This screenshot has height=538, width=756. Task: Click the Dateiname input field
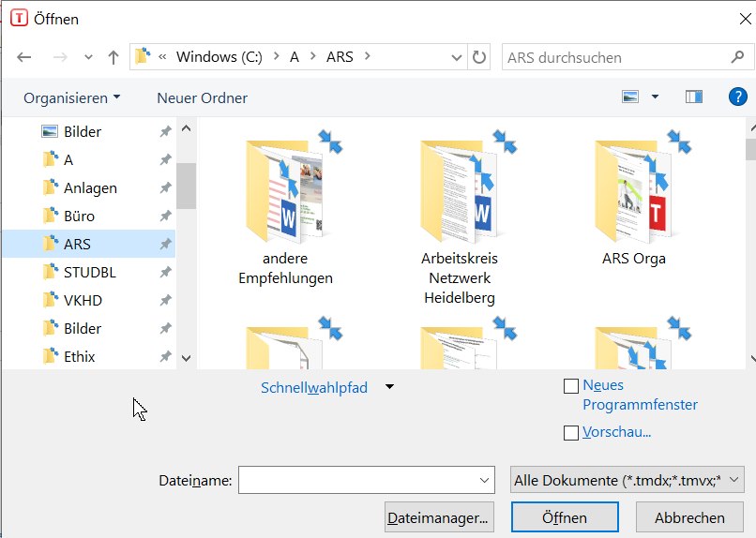tap(367, 480)
